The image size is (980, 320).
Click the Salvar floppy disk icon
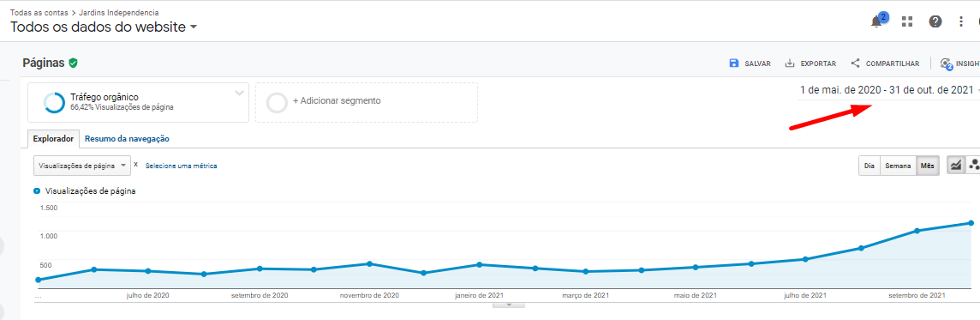(x=734, y=63)
